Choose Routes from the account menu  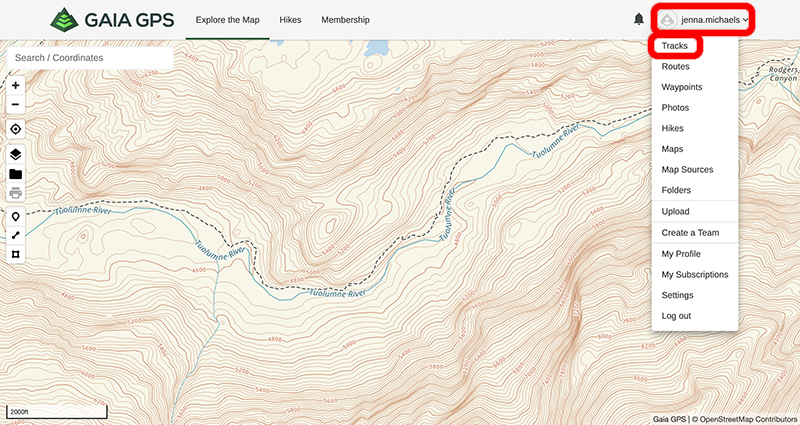click(676, 66)
